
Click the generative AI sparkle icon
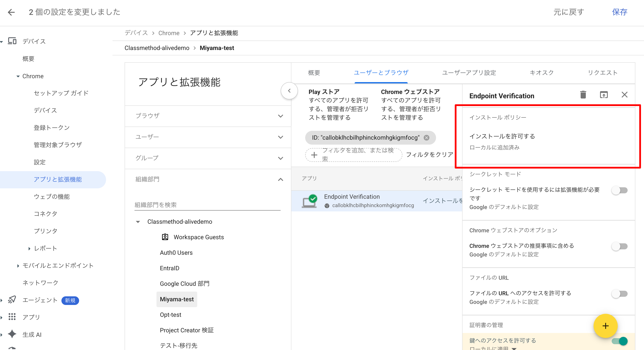click(12, 334)
